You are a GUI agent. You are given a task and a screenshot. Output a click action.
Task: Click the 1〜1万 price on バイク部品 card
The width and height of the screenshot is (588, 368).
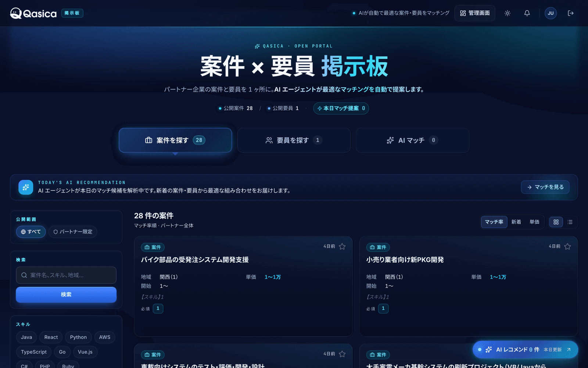[273, 277]
